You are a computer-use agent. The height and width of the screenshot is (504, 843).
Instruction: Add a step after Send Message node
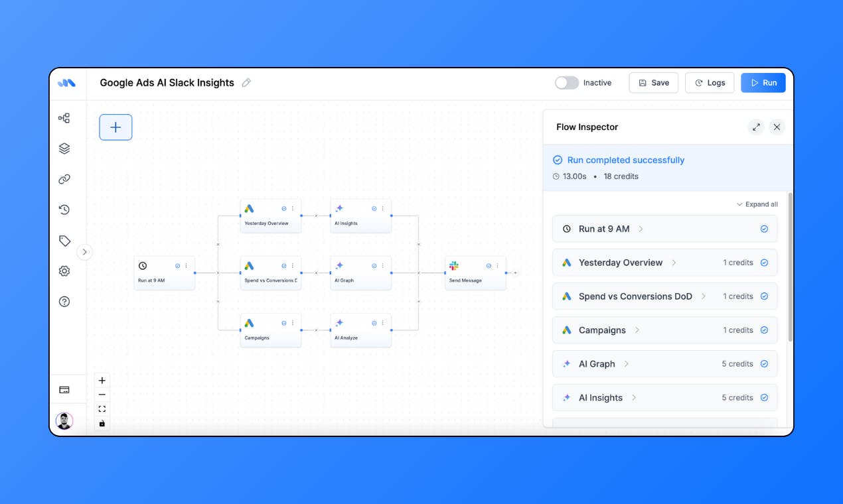click(x=515, y=273)
